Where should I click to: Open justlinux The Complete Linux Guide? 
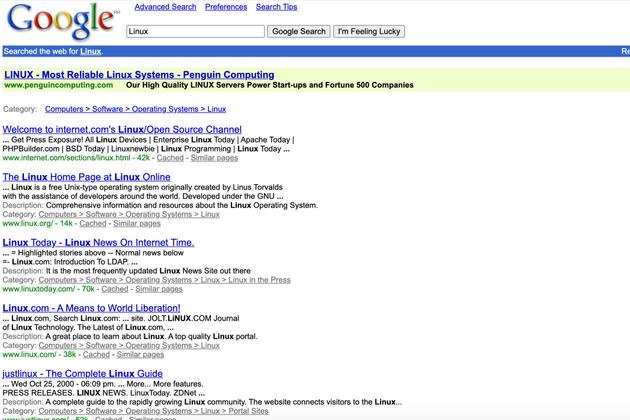click(82, 373)
